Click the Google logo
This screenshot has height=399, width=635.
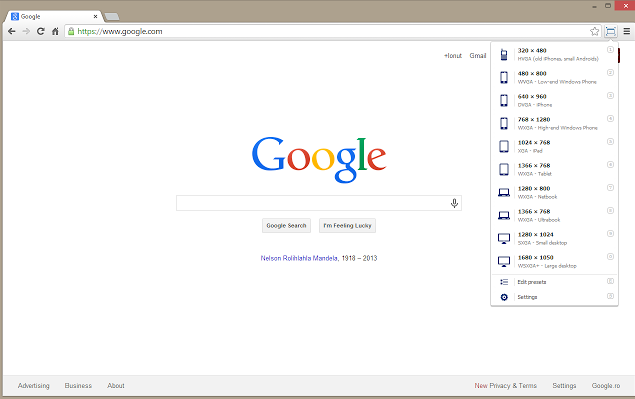point(319,159)
